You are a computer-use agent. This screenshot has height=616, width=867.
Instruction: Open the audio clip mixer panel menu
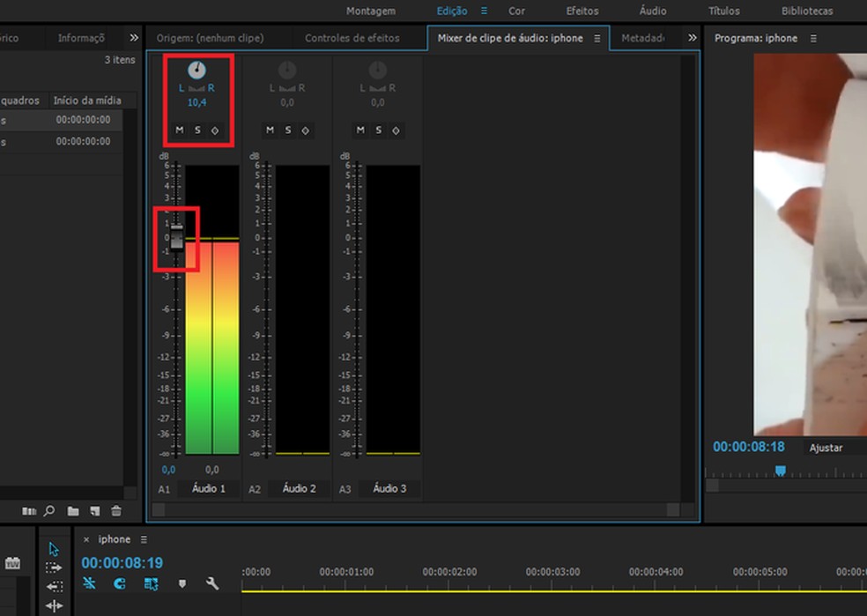597,39
